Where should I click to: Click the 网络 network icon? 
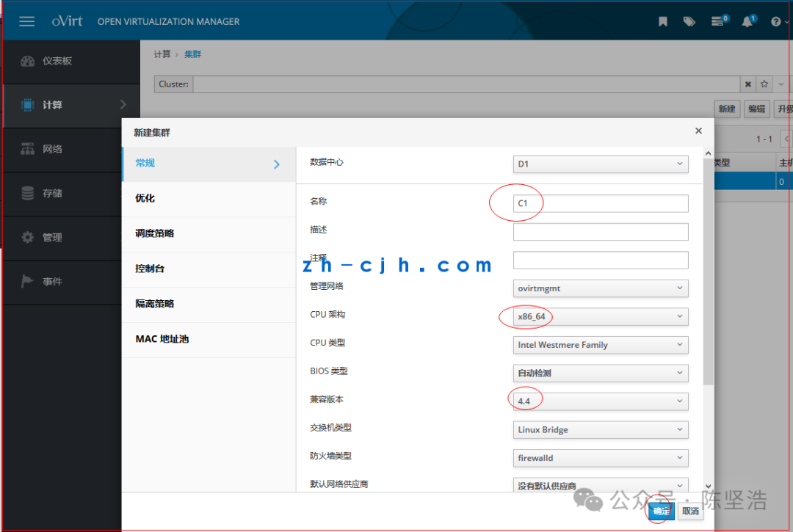(27, 149)
